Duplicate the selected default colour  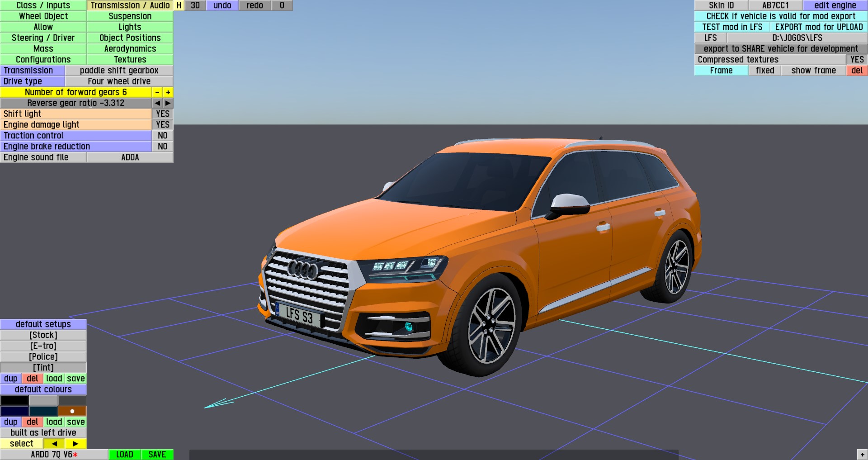[x=11, y=422]
